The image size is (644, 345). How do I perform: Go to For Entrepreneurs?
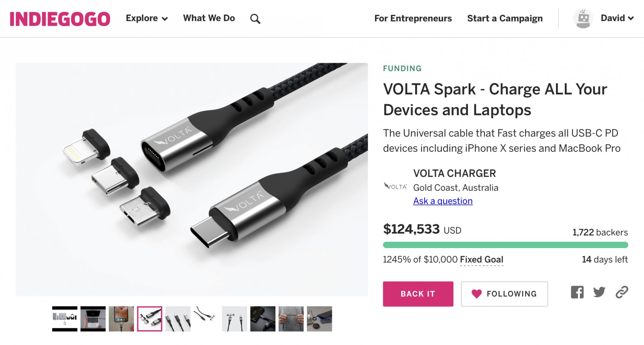tap(413, 18)
